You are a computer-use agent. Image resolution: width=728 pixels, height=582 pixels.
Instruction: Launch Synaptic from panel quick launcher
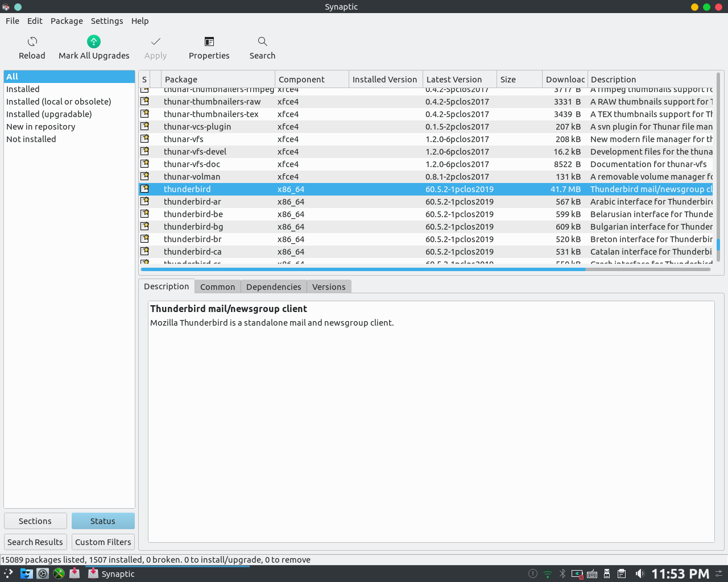(x=75, y=573)
